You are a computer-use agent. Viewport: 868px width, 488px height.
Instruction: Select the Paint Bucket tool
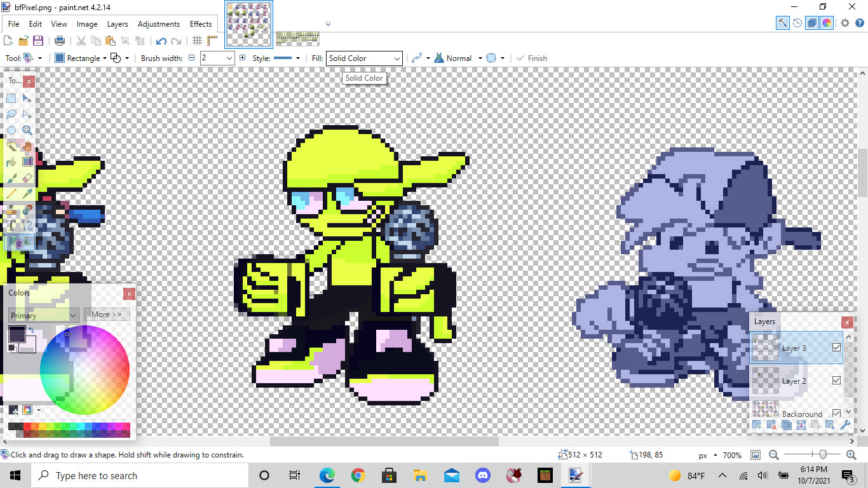(11, 162)
